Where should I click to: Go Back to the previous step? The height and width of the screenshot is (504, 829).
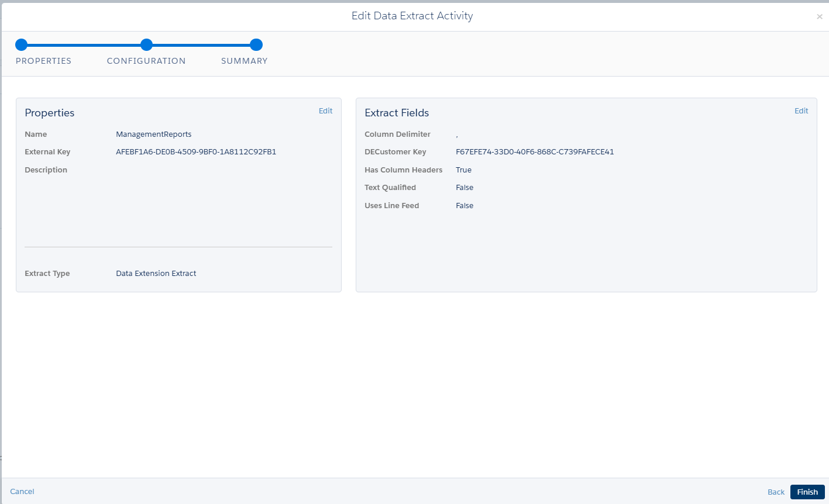tap(776, 492)
